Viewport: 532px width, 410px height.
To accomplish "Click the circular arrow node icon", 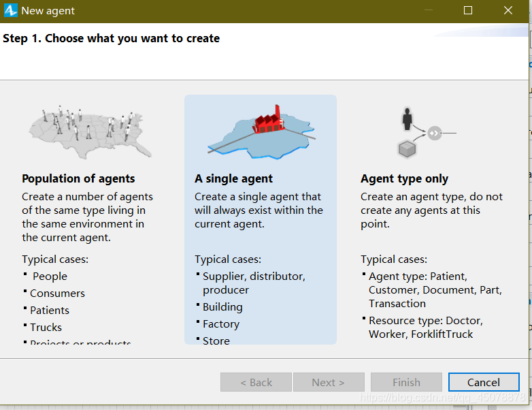I will pos(435,133).
